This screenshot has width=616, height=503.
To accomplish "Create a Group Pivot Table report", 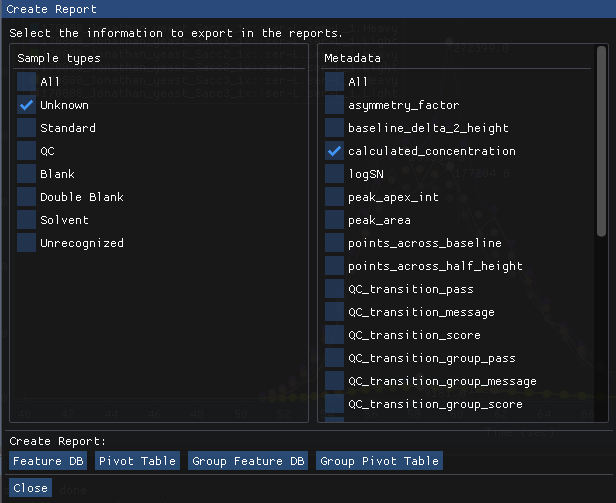I will pos(380,461).
